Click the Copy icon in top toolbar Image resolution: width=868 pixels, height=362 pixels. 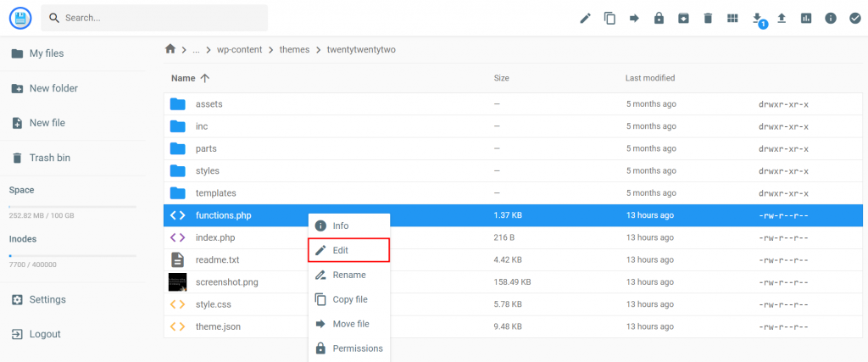pyautogui.click(x=609, y=18)
